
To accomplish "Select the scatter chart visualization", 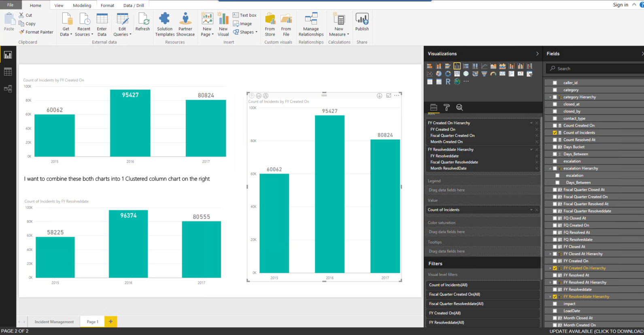I will point(430,74).
